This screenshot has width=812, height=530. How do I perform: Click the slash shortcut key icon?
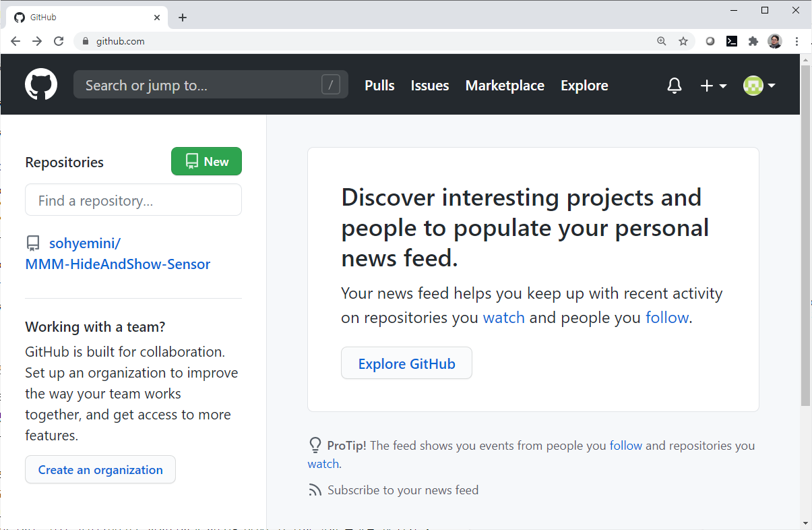[x=330, y=85]
